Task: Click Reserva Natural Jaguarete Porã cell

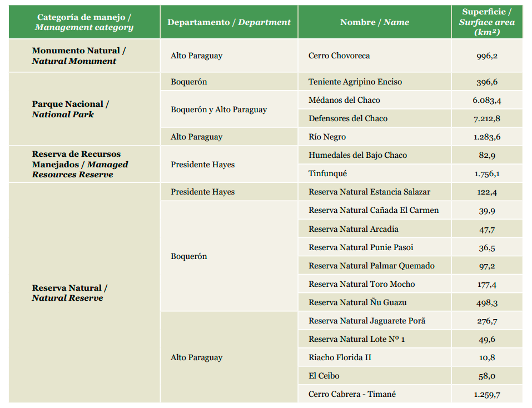Action: 367,321
